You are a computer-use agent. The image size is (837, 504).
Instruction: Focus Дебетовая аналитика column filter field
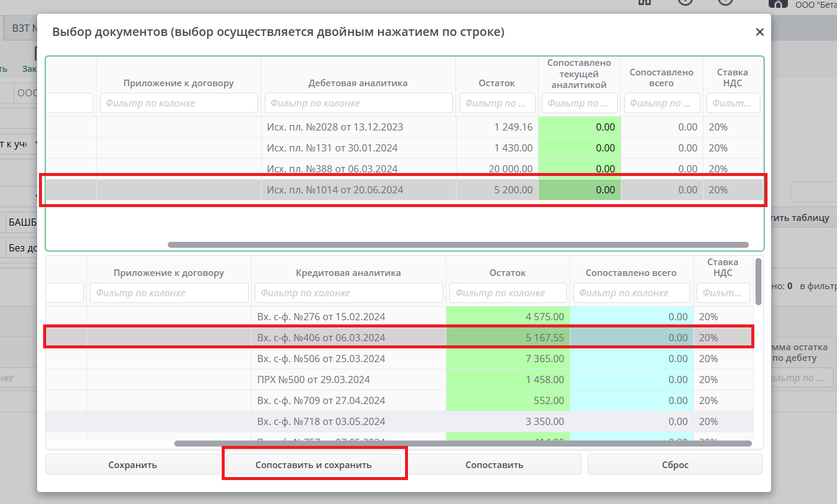coord(358,103)
